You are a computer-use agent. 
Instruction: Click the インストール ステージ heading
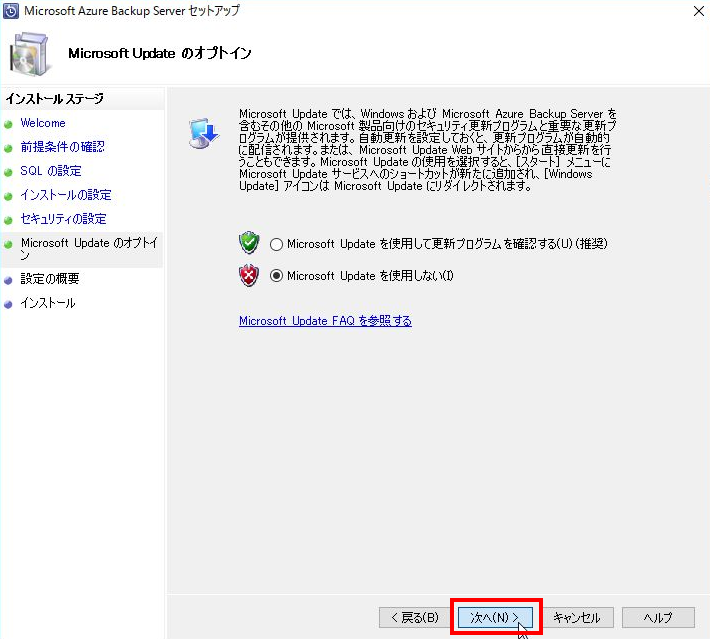click(54, 99)
